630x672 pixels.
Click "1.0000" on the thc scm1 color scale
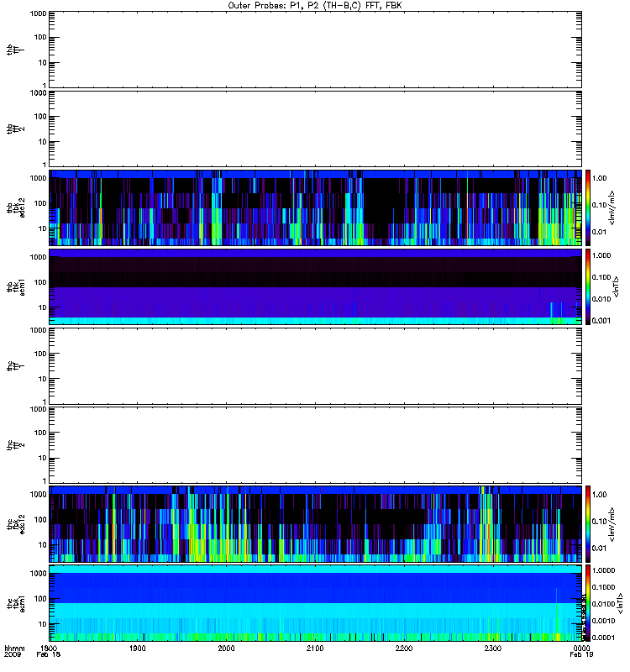(603, 570)
